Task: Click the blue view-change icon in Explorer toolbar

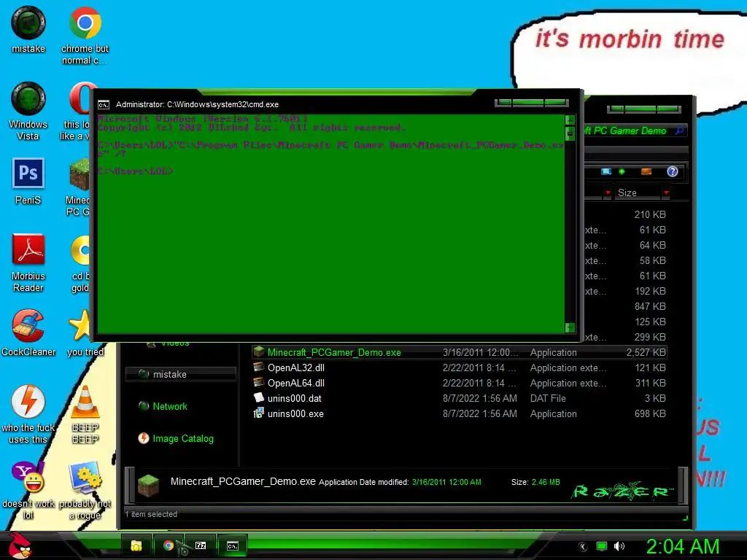Action: coord(605,171)
